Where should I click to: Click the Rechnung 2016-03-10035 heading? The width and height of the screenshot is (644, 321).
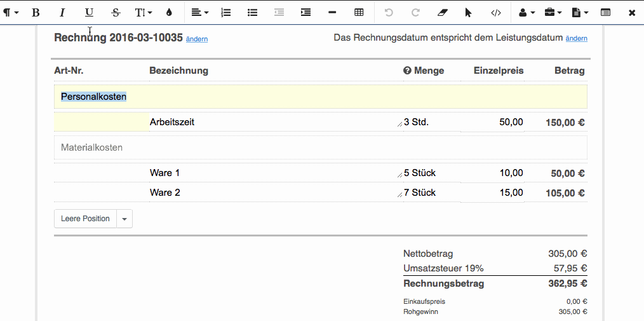118,38
